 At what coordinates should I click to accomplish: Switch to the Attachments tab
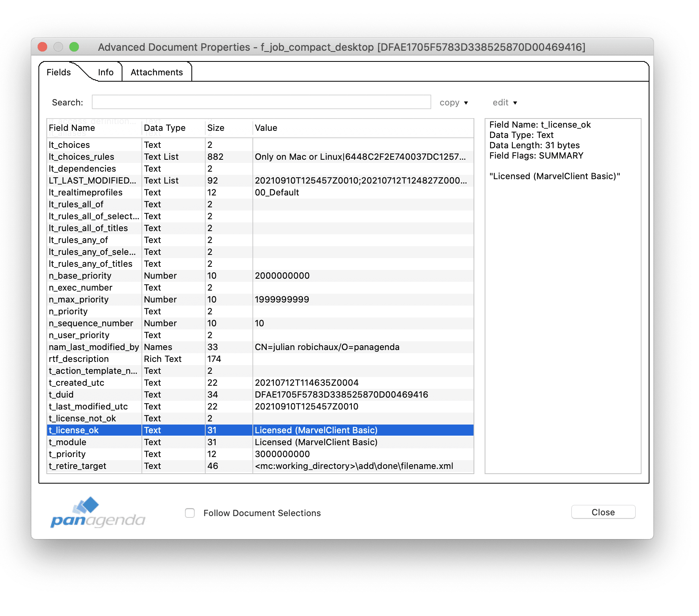click(x=157, y=72)
